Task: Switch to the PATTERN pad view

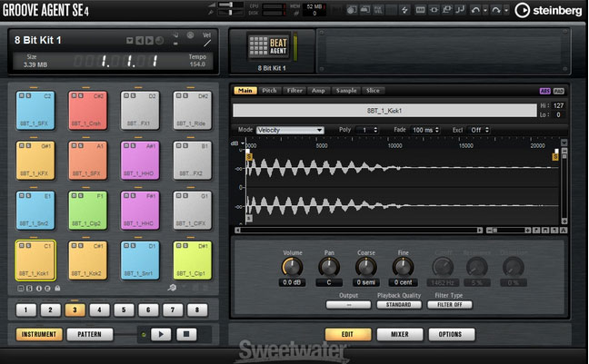Action: coord(89,334)
